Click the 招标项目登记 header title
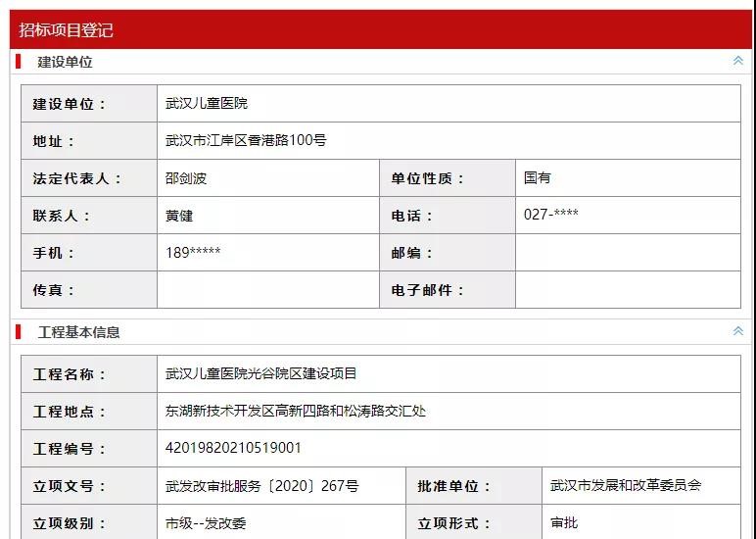The width and height of the screenshot is (756, 539). 66,30
